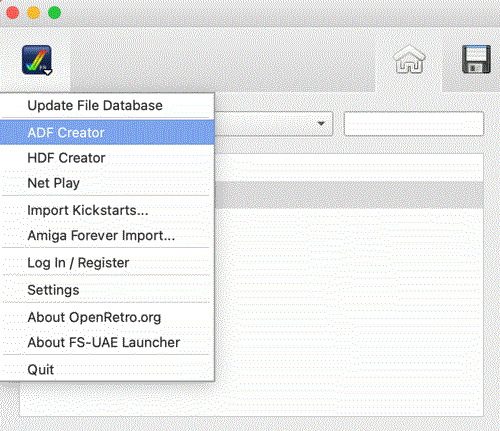Open About FS-UAE Launcher entry
The width and height of the screenshot is (500, 431).
click(x=107, y=342)
